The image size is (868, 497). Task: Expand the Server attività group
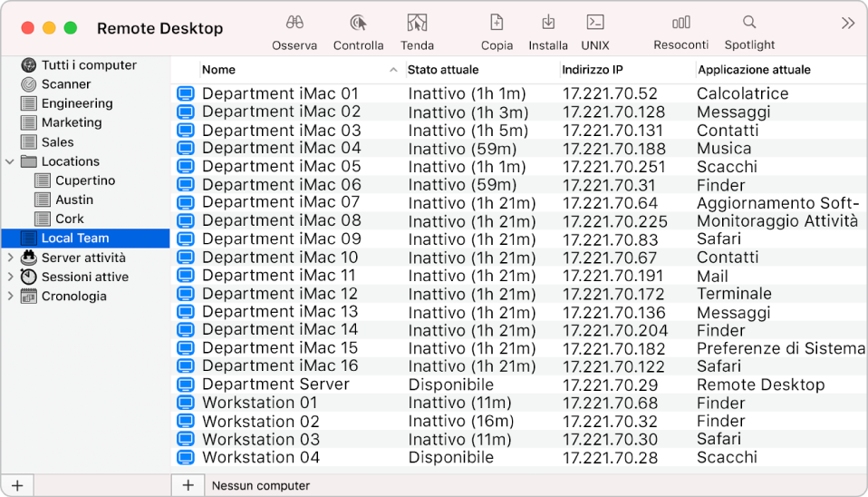pyautogui.click(x=10, y=258)
